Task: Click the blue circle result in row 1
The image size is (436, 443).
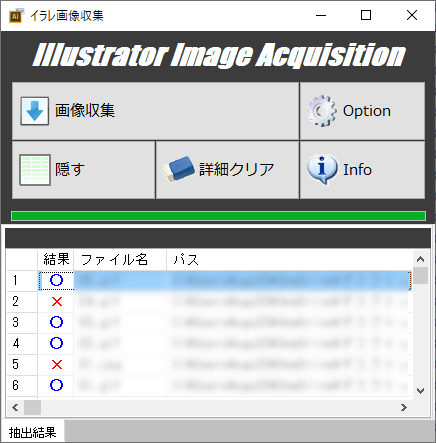Action: pos(56,280)
